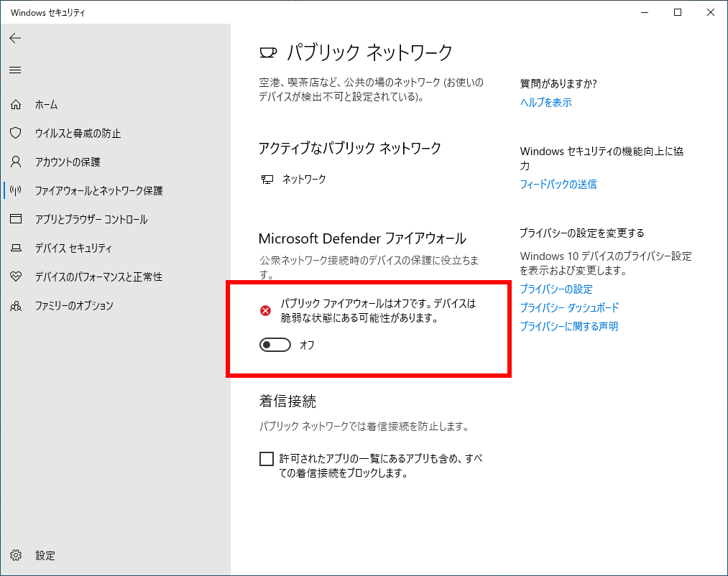Click the virus protection shield icon
The image size is (728, 576).
coord(16,133)
